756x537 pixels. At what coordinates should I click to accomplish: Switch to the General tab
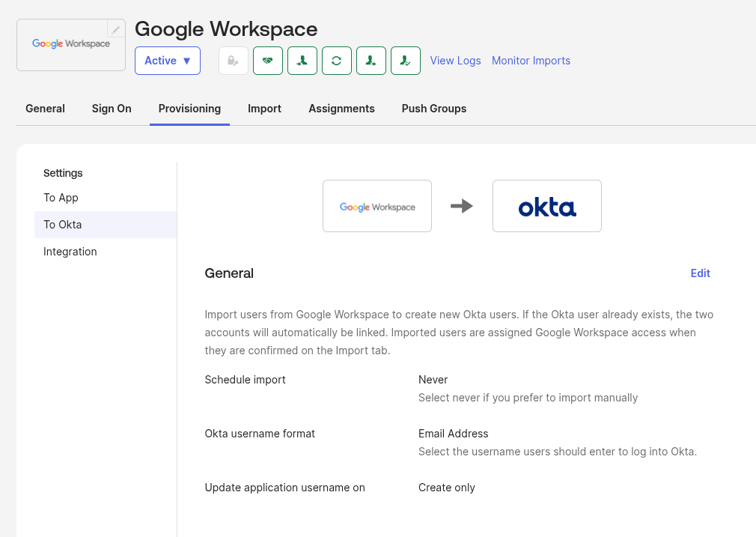[x=45, y=109]
